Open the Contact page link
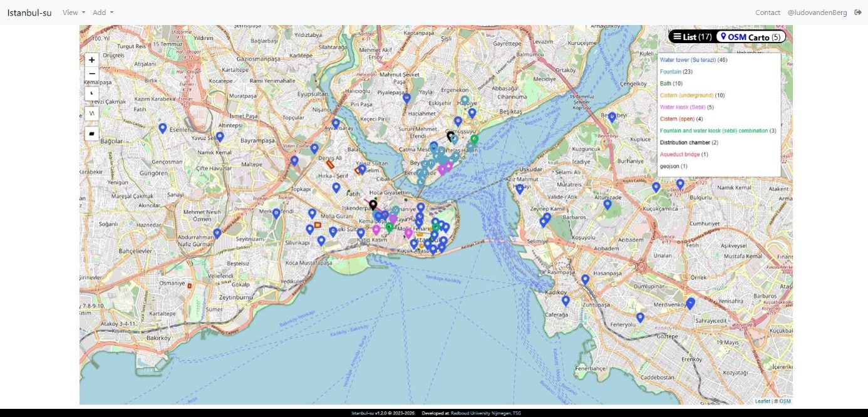 click(768, 13)
